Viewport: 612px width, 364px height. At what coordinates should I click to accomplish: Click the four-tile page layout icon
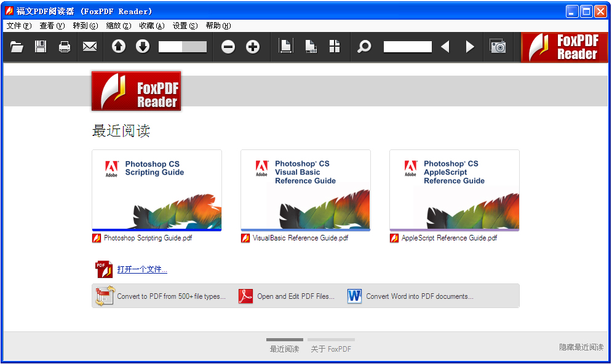pyautogui.click(x=335, y=47)
